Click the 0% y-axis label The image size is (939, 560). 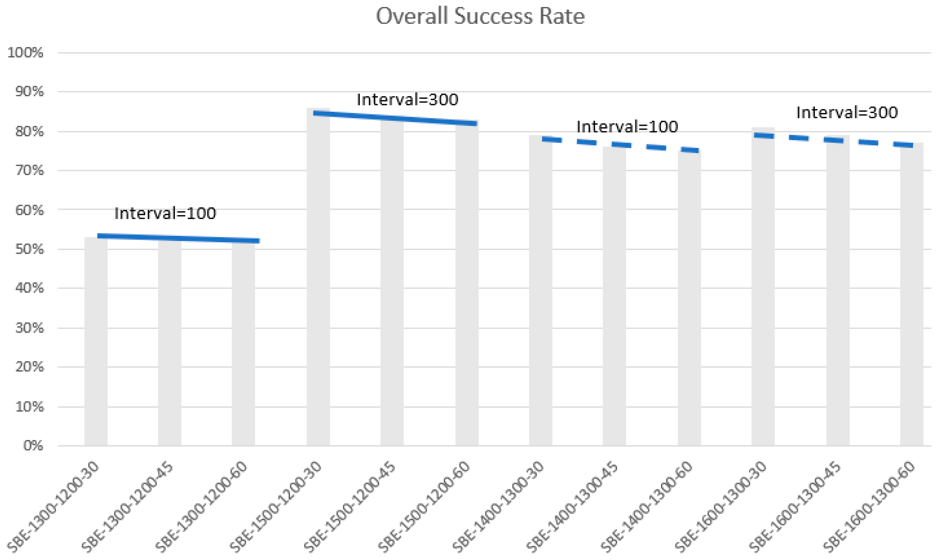pyautogui.click(x=33, y=446)
